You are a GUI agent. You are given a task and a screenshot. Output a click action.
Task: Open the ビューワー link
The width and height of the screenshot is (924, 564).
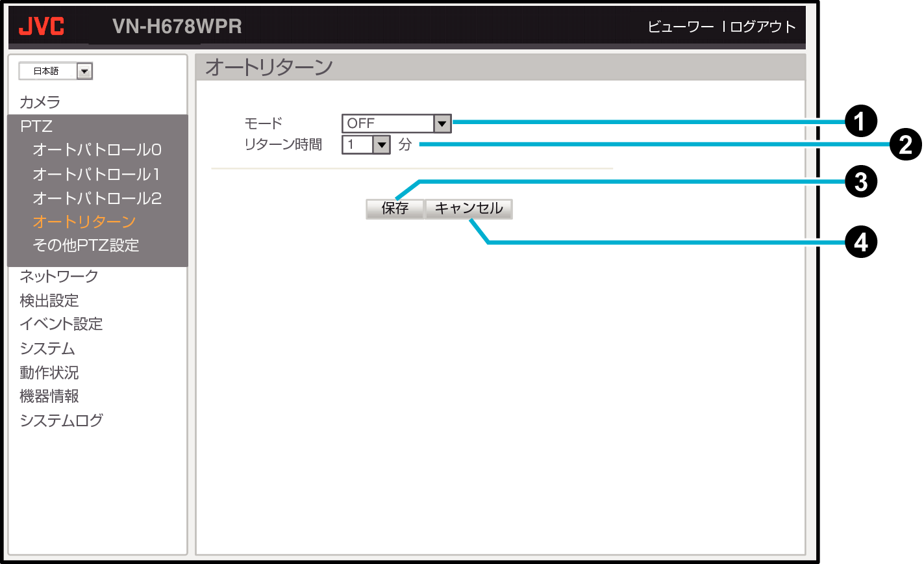pyautogui.click(x=680, y=27)
